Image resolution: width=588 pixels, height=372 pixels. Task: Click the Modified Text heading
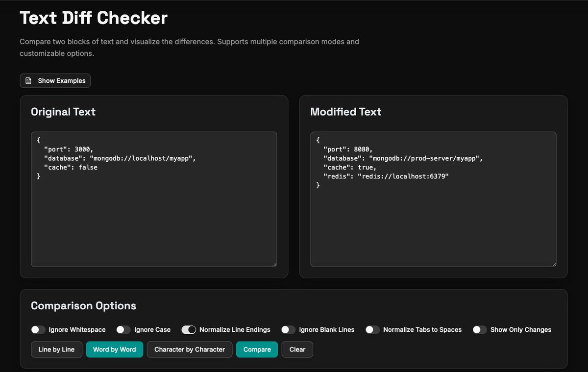pos(346,112)
